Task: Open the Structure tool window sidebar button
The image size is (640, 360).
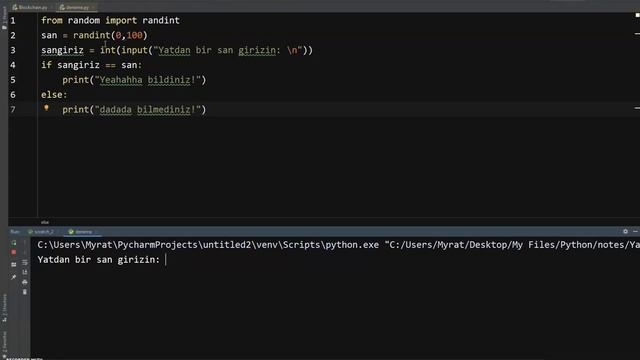Action: (x=4, y=308)
